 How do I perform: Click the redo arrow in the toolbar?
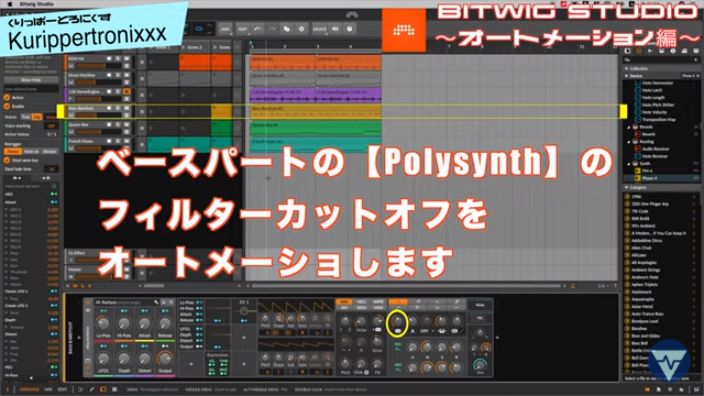pyautogui.click(x=272, y=29)
